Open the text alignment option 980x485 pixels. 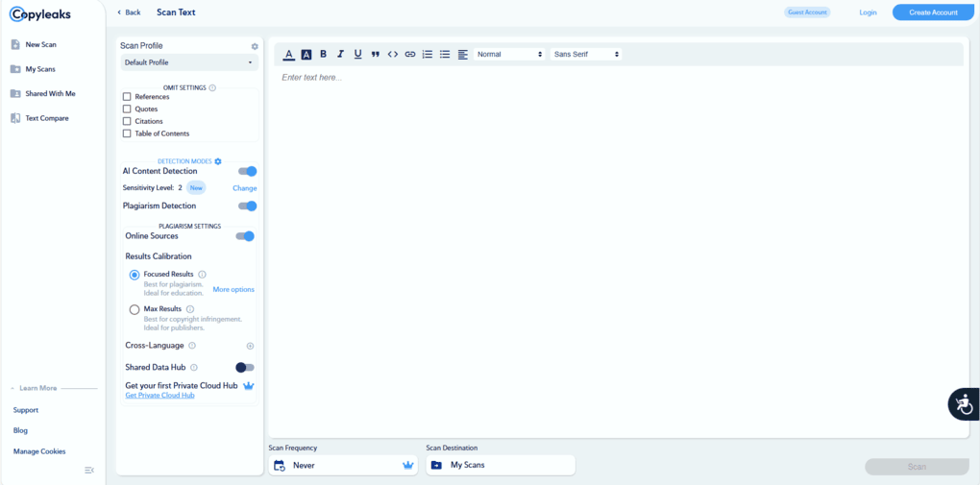(x=462, y=55)
